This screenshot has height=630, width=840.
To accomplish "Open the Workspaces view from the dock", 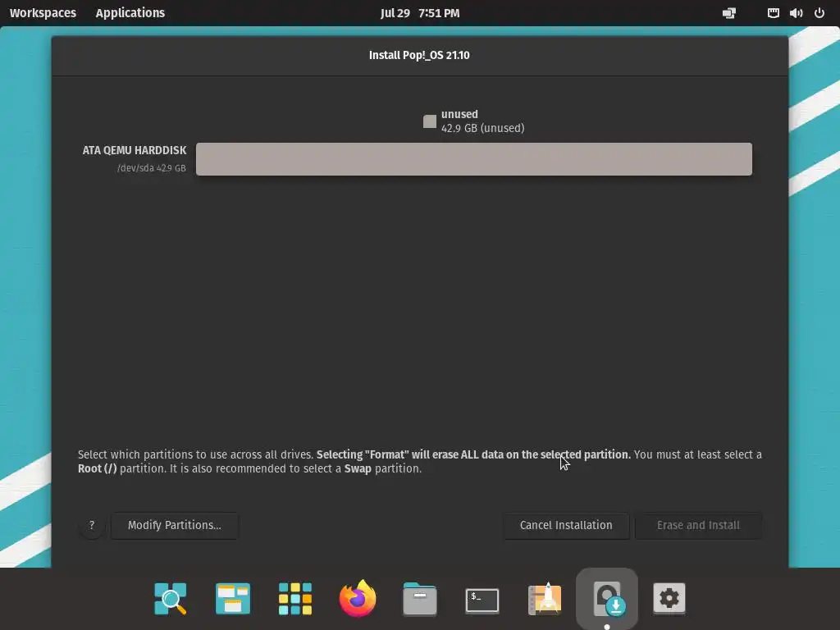I will (232, 598).
